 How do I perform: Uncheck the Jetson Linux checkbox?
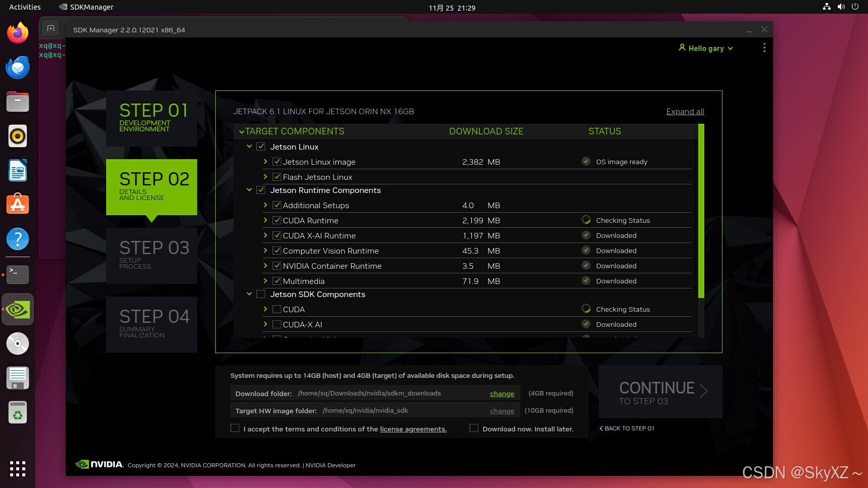[261, 147]
